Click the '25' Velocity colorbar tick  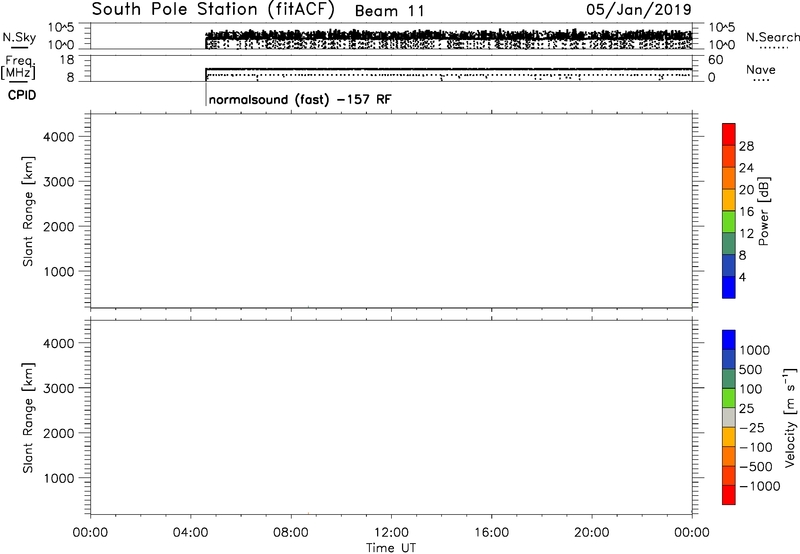click(x=746, y=409)
